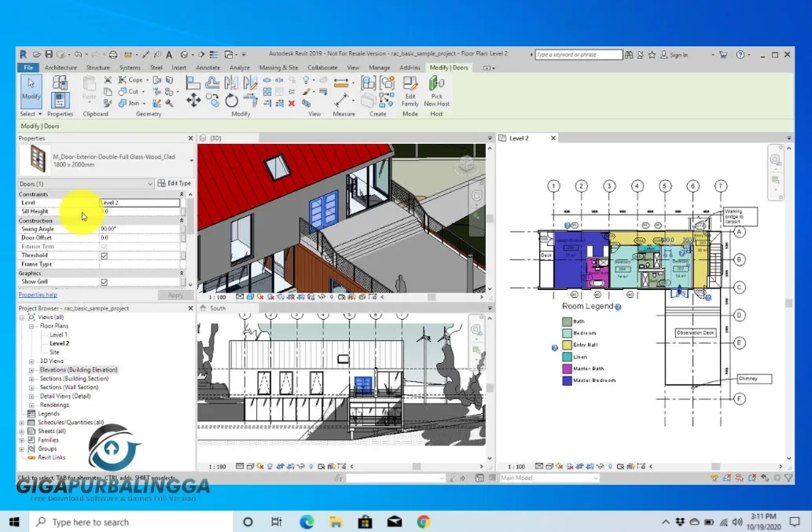Click the red Delete X icon
This screenshot has width=812, height=532.
point(292,103)
